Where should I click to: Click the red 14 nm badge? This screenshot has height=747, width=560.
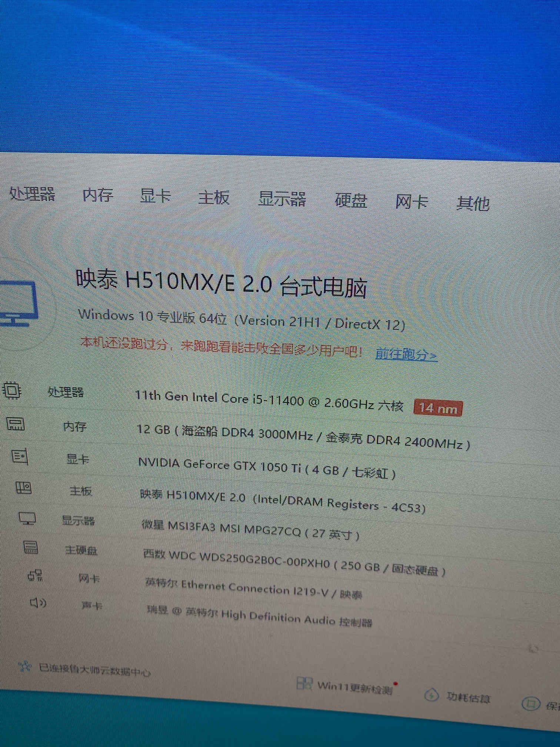pos(438,408)
